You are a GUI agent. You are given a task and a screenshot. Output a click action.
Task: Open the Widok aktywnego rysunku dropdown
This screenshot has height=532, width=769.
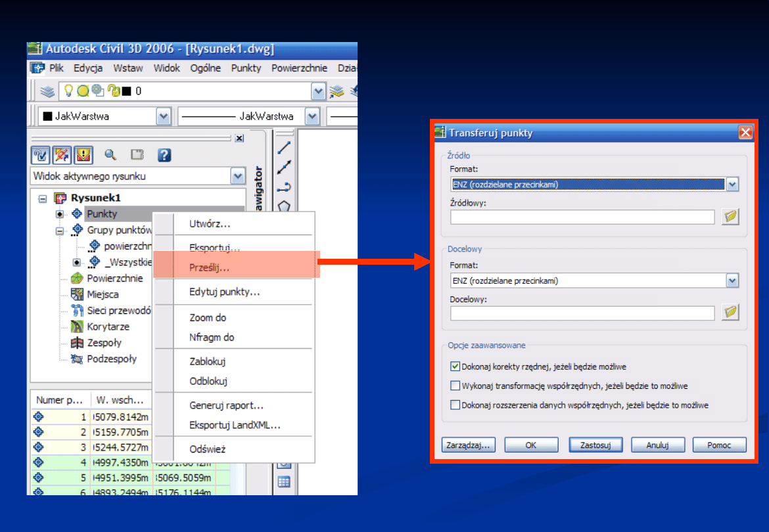(238, 177)
